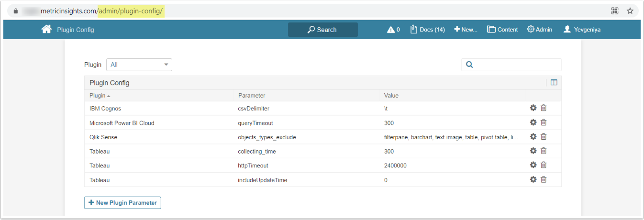This screenshot has height=220, width=644.
Task: Click the queryTimeout parameter cell
Action: point(255,123)
